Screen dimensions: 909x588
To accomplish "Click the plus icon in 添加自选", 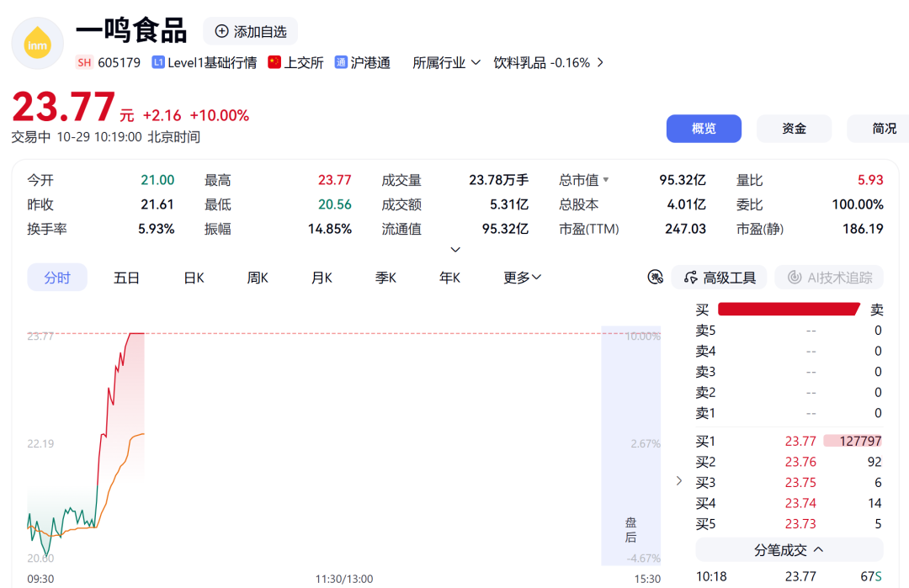I will pyautogui.click(x=221, y=31).
